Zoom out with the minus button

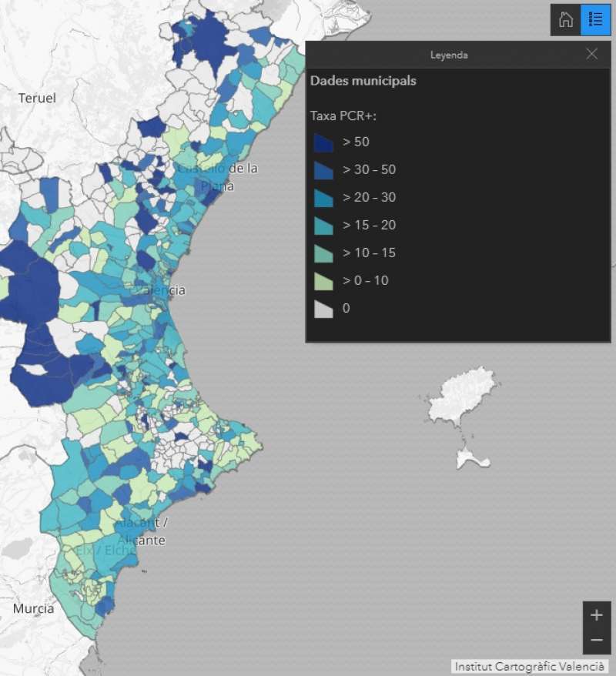(x=596, y=640)
